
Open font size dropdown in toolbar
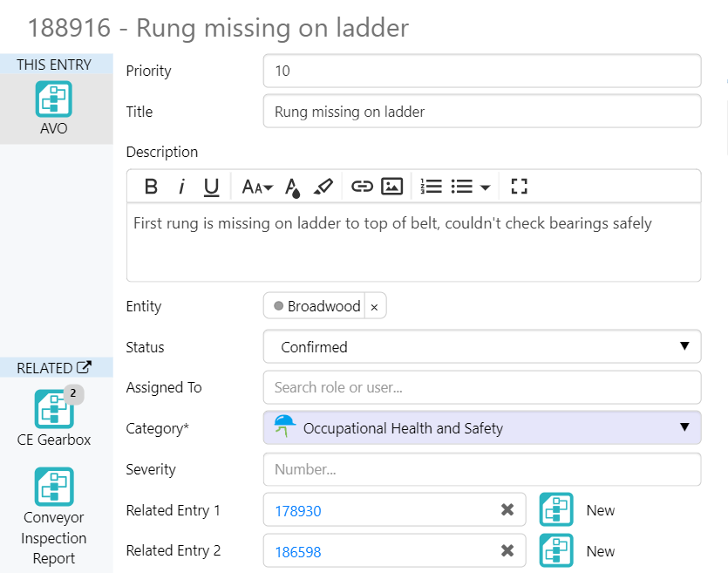[257, 186]
